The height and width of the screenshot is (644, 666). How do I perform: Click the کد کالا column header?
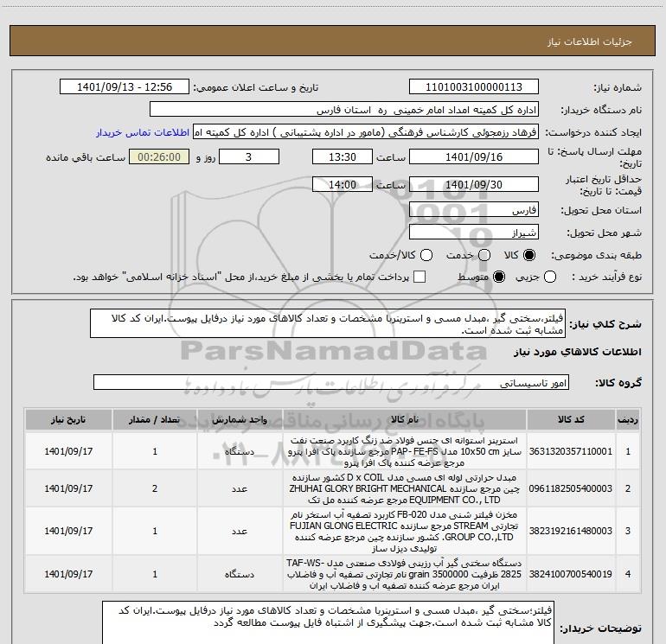[571, 420]
